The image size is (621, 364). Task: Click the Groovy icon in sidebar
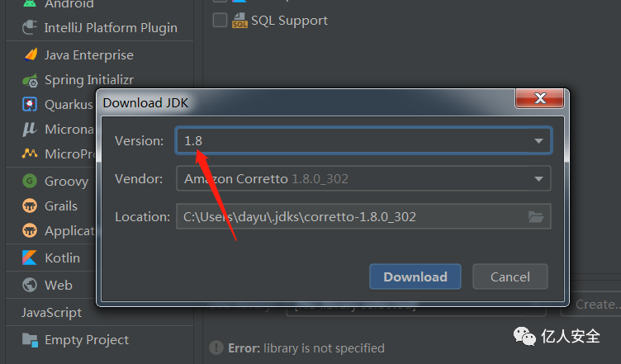click(30, 182)
